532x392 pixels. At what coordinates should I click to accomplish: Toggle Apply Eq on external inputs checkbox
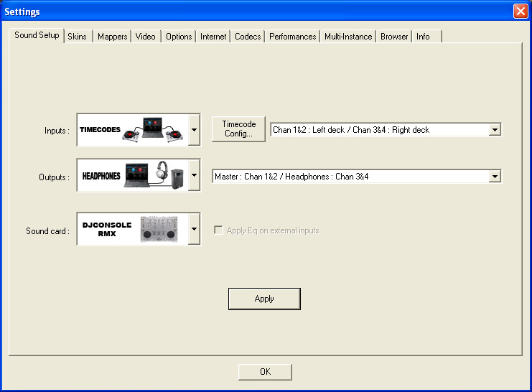coord(218,230)
